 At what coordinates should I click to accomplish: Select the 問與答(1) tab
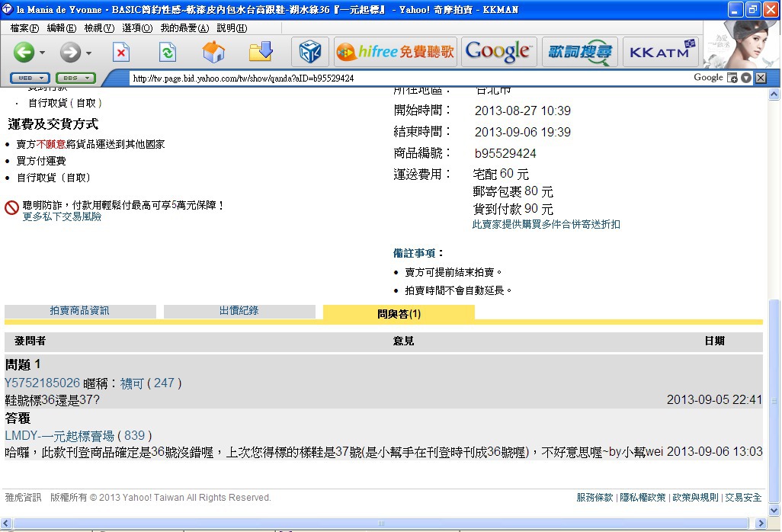tap(399, 313)
